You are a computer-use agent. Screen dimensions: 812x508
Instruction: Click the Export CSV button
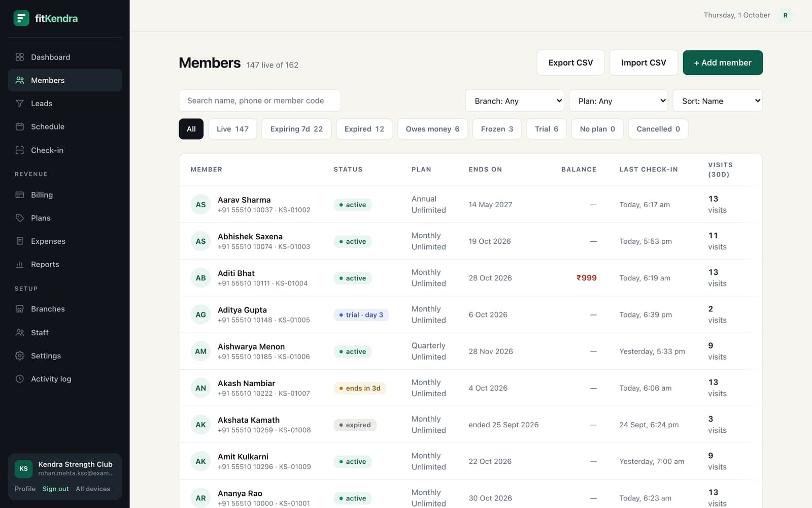tap(570, 62)
